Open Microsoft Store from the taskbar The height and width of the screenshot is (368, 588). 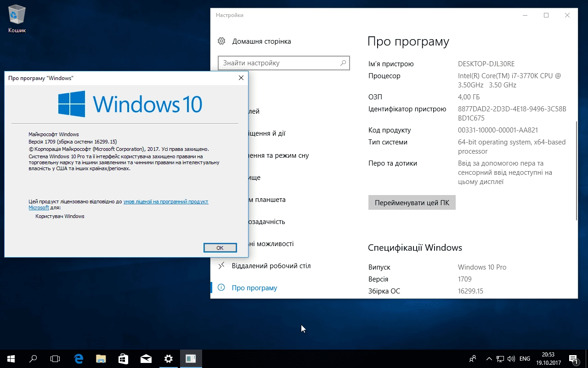[124, 358]
